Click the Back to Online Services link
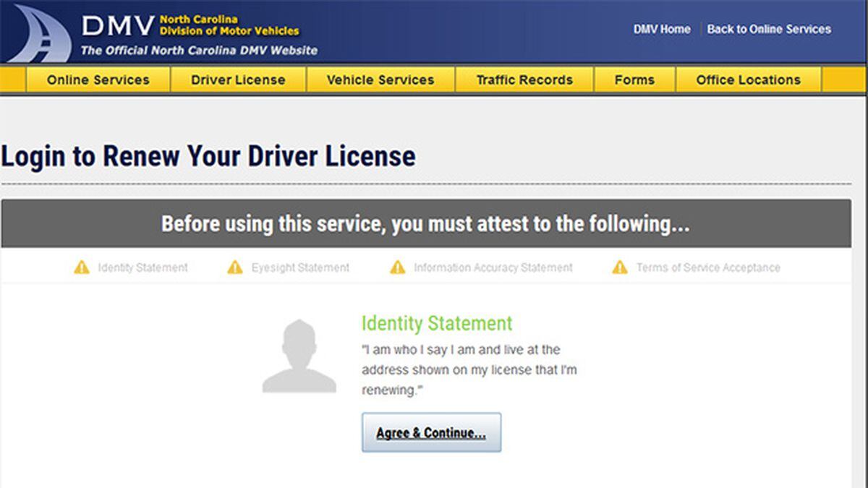Screen dimensions: 868x488 [769, 30]
